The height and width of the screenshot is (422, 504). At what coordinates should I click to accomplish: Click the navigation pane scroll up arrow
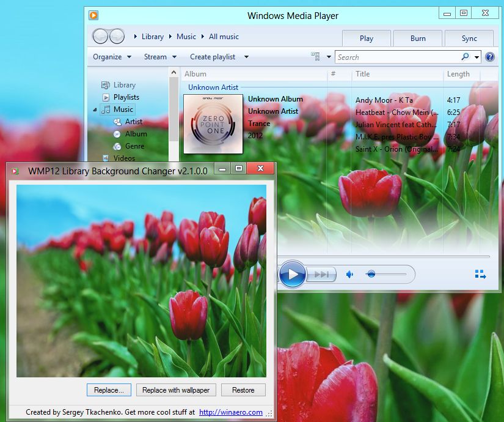point(174,72)
